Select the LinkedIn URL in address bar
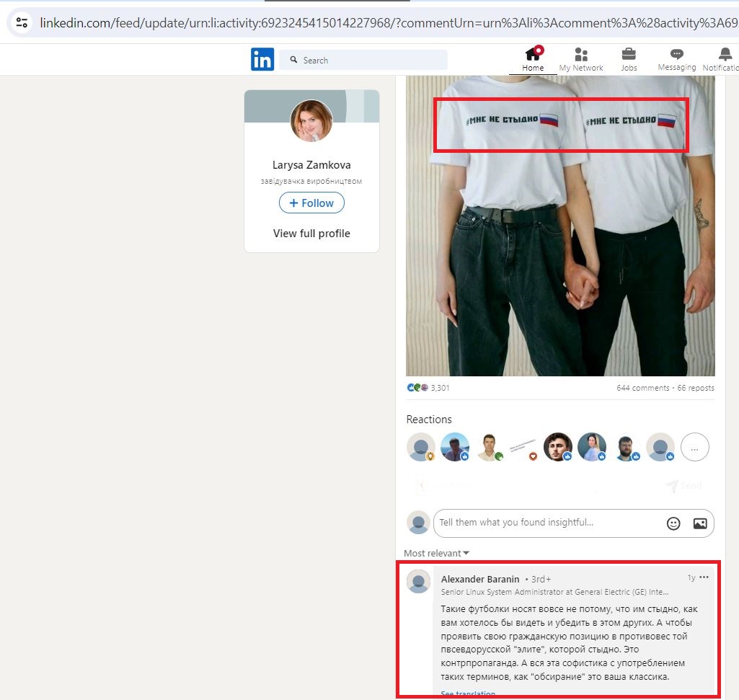Viewport: 739px width, 700px height. click(x=389, y=22)
